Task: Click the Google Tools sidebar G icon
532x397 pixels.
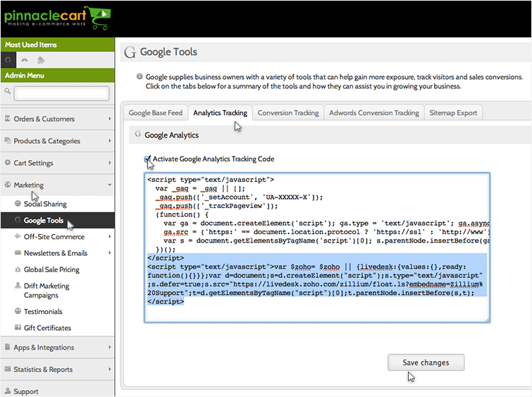Action: click(18, 220)
